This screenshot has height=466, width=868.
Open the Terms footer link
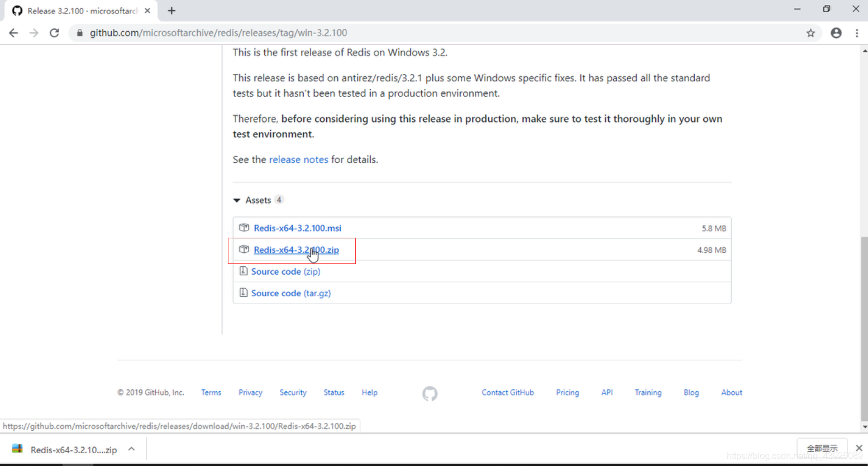coord(211,393)
